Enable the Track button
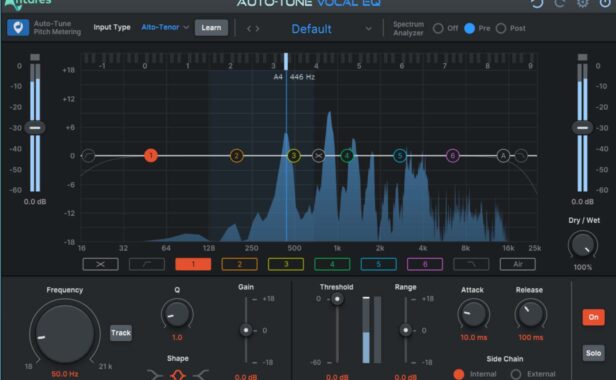 (121, 333)
